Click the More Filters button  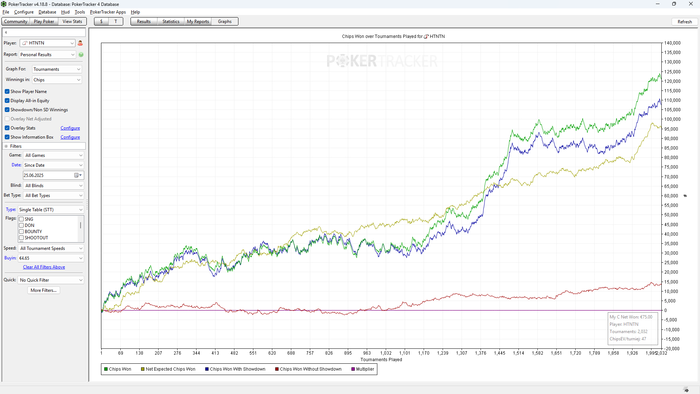[43, 290]
